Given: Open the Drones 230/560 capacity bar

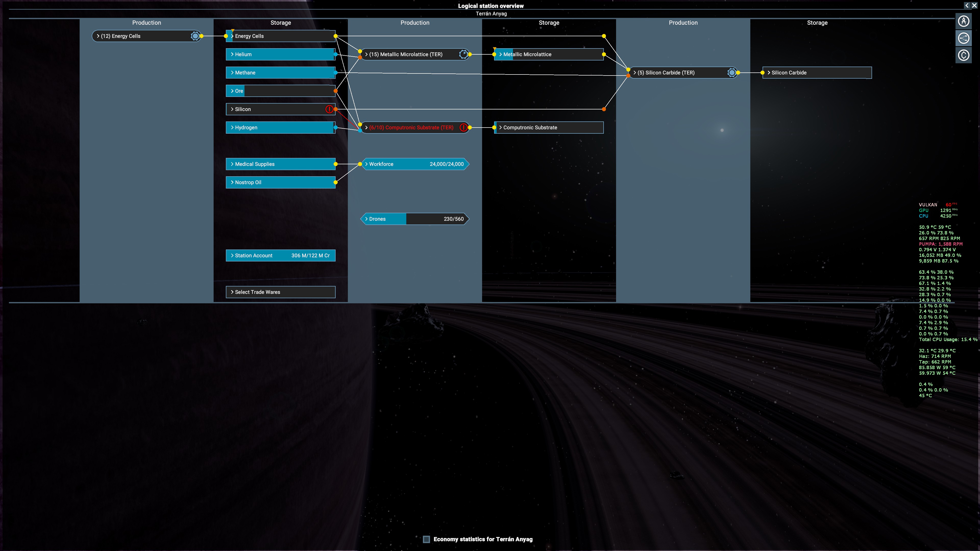Looking at the screenshot, I should pyautogui.click(x=415, y=219).
